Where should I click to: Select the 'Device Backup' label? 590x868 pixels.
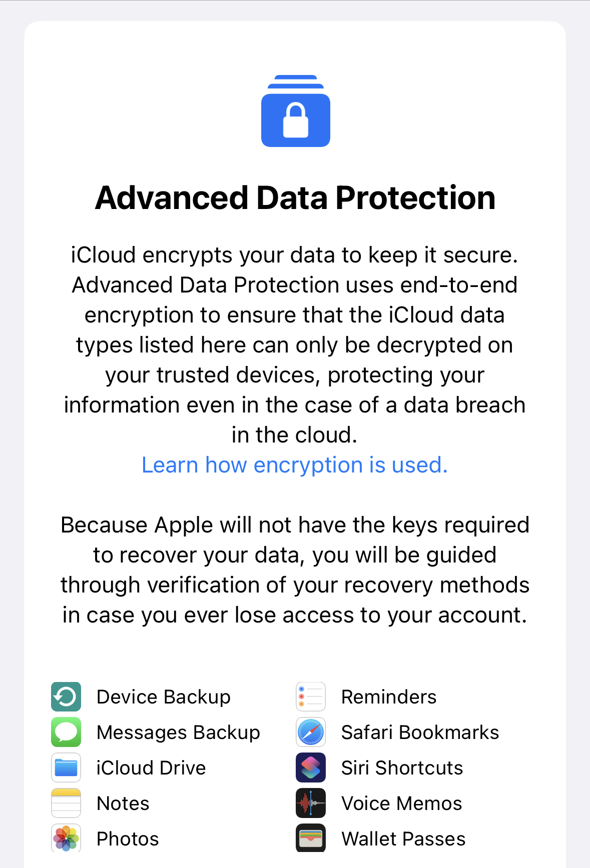[164, 697]
